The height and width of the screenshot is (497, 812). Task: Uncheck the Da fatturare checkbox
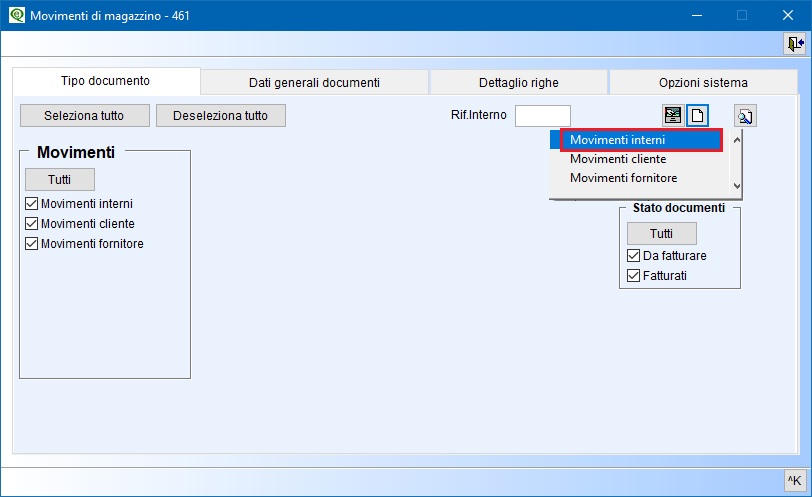[x=633, y=255]
